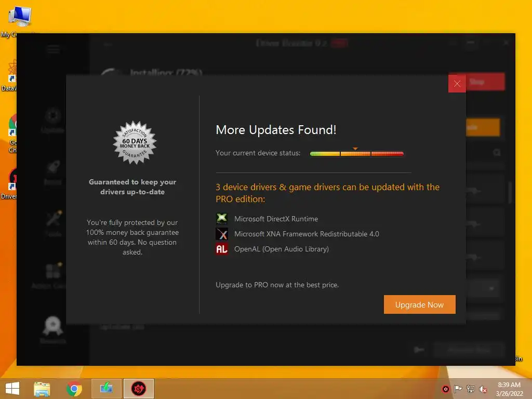This screenshot has height=399, width=532.
Task: Click the orange status marker triangle
Action: (355, 149)
